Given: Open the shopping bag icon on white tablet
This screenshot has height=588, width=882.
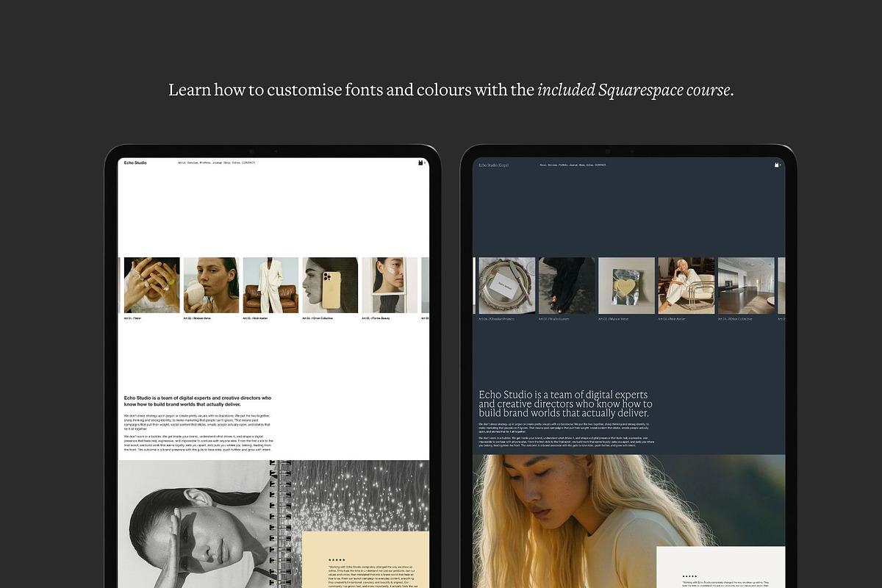Looking at the screenshot, I should pos(420,162).
